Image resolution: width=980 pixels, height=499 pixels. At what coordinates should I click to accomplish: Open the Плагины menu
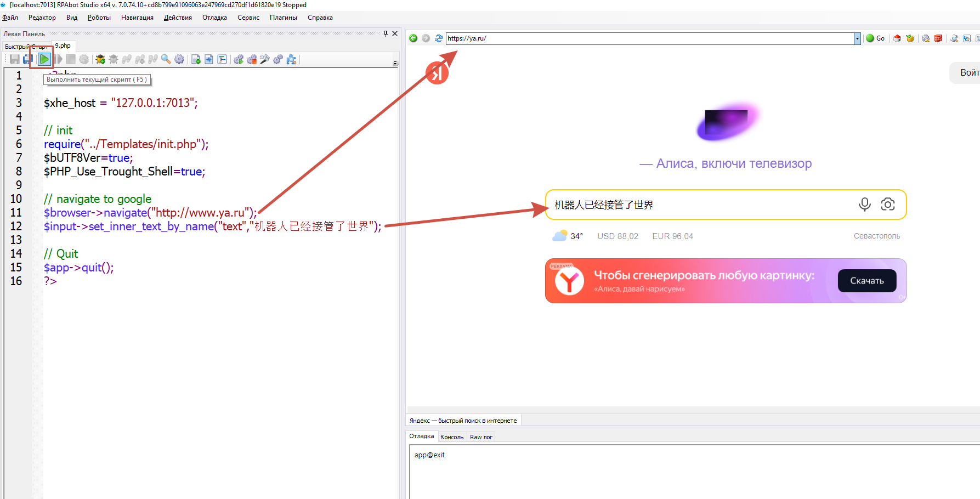point(284,18)
